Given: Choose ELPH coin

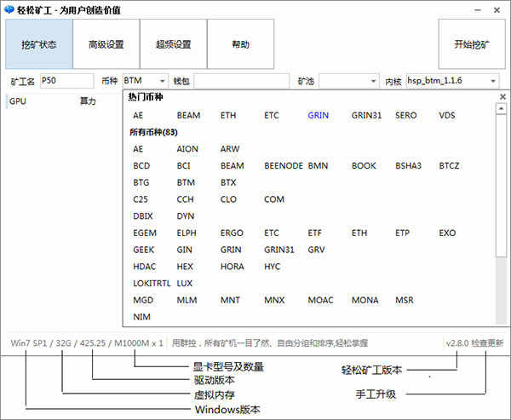Looking at the screenshot, I should [187, 233].
